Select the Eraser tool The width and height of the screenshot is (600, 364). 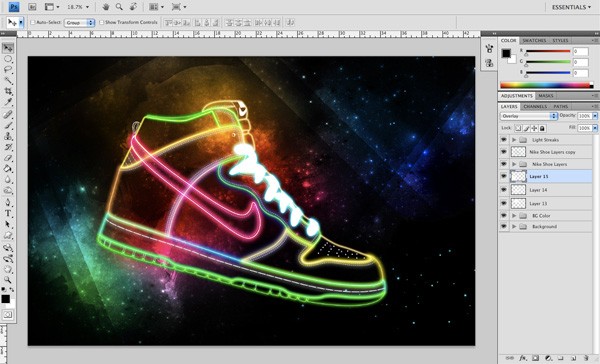coord(8,158)
